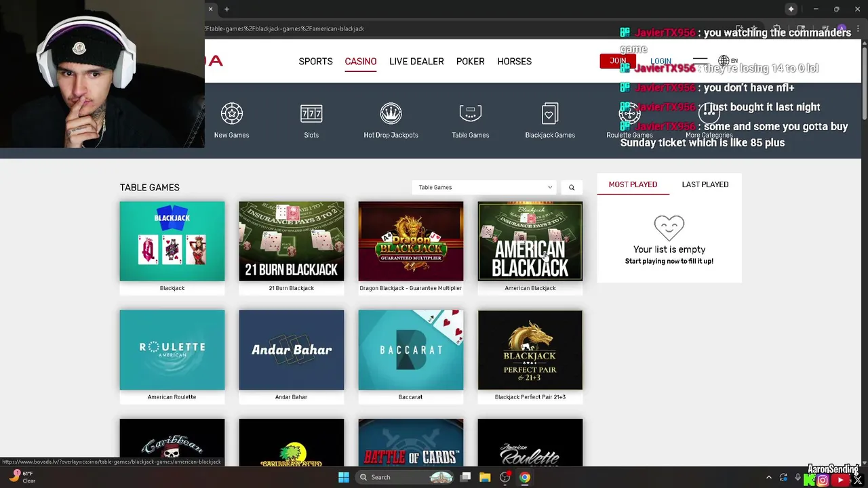Switch to the Last Played tab
The width and height of the screenshot is (868, 488).
[x=705, y=184]
